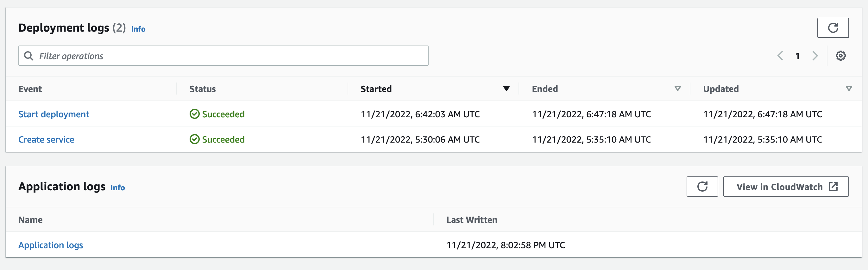Open the Start deployment event details
This screenshot has height=270, width=868.
(x=54, y=114)
